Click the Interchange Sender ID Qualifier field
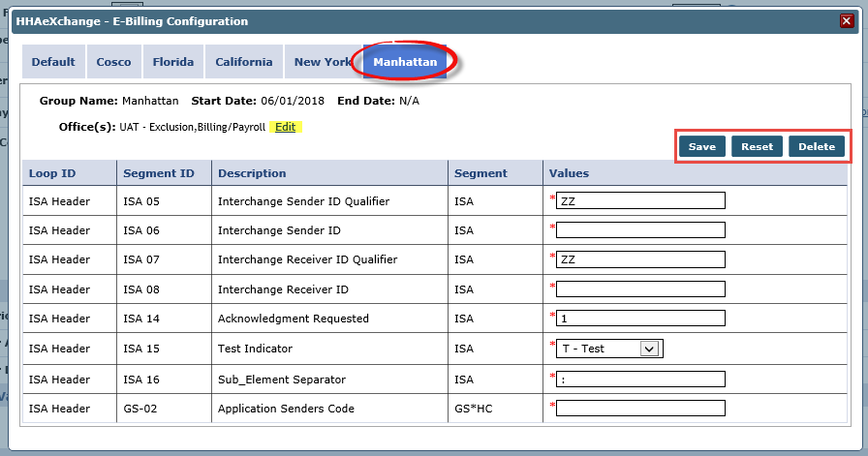Viewport: 868px width, 456px height. pos(640,200)
